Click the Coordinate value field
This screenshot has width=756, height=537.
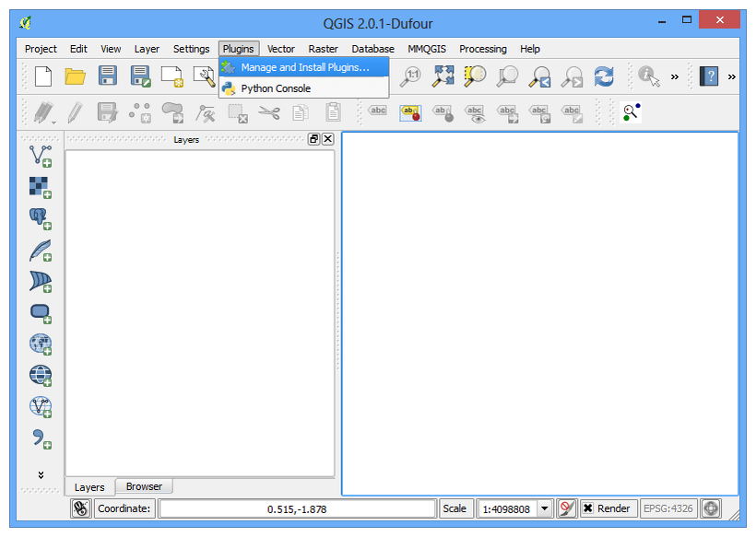[297, 508]
